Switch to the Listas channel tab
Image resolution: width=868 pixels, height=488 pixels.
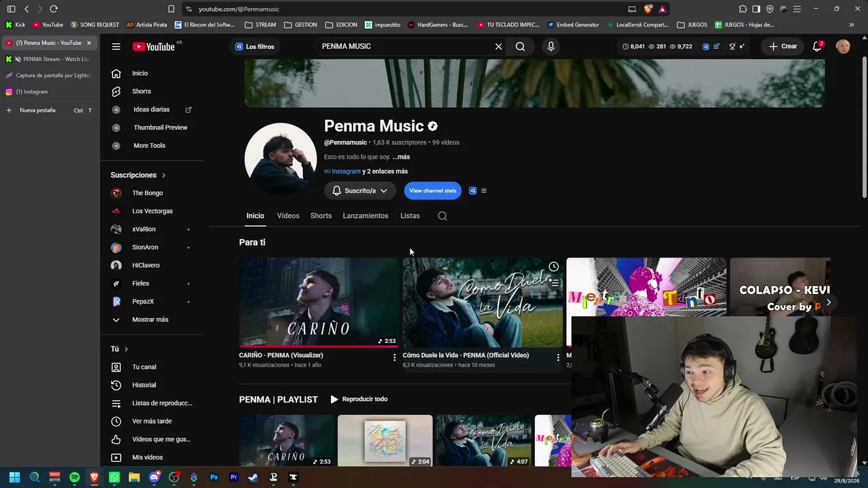pos(410,216)
